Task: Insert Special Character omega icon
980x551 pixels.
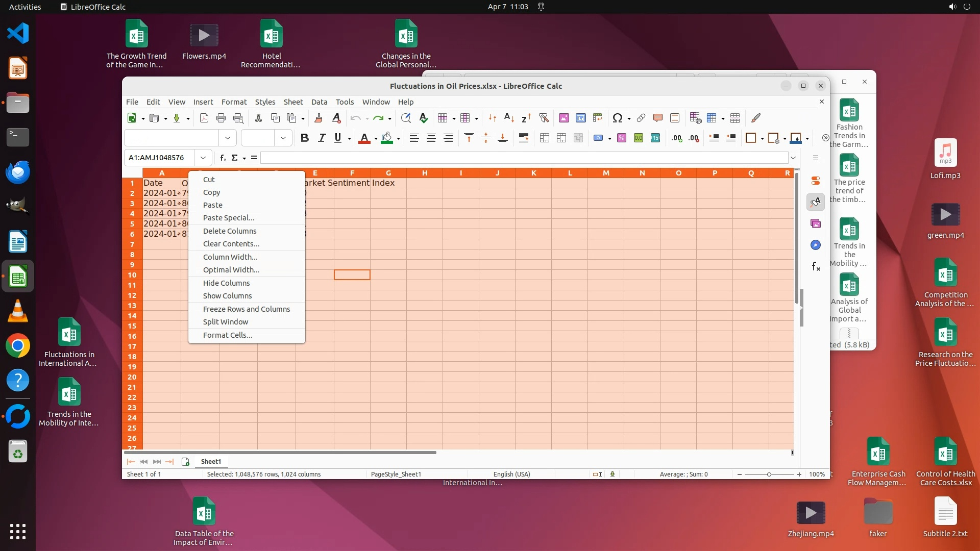Action: [x=617, y=118]
